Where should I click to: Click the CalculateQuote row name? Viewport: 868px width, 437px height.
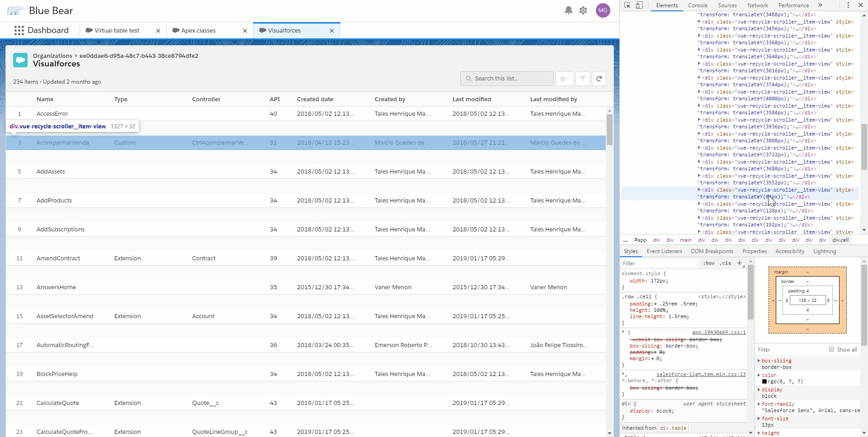pos(58,403)
